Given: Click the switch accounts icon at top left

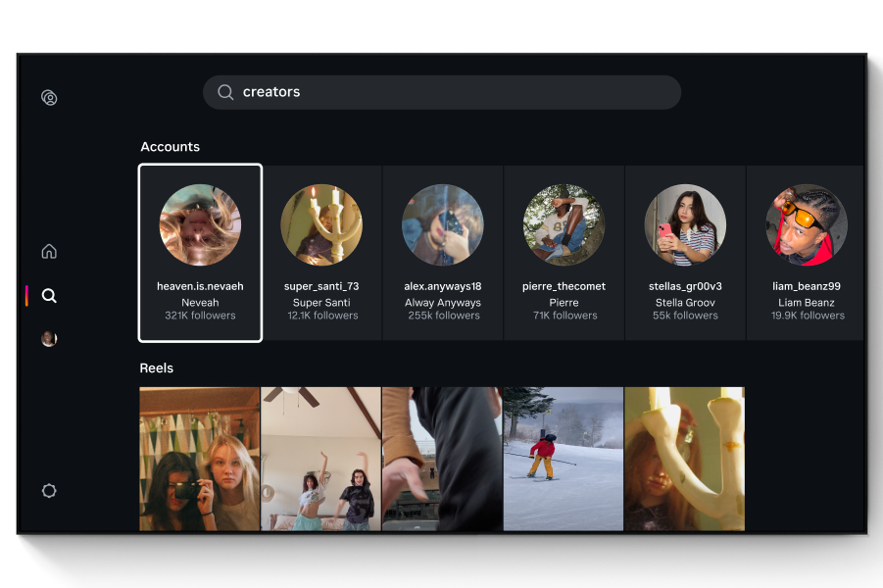Looking at the screenshot, I should coord(49,98).
